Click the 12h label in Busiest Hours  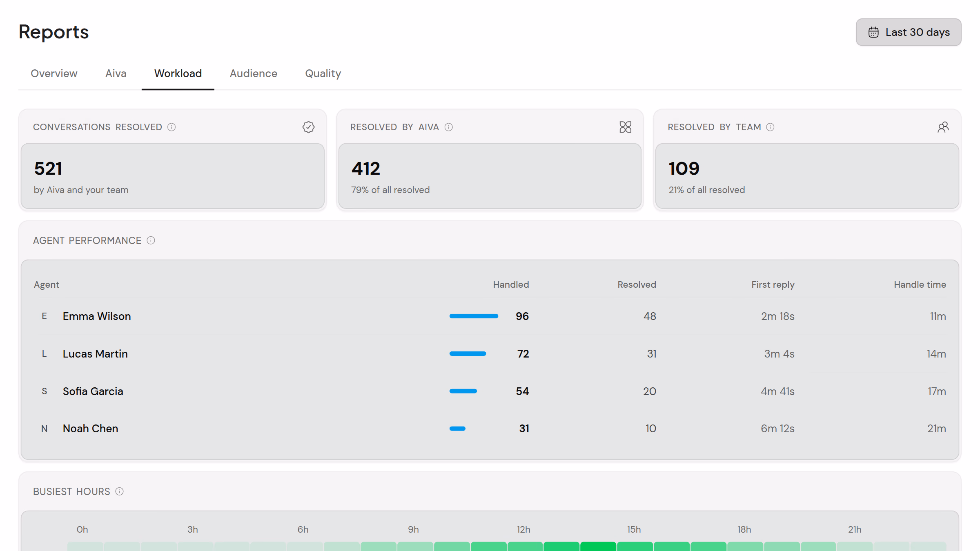(x=523, y=530)
